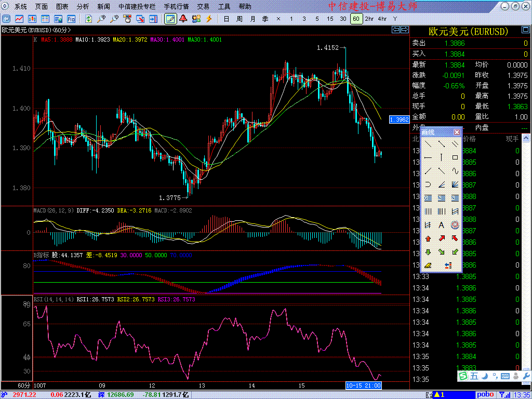Switch chart to 4hr period
The height and width of the screenshot is (399, 532).
click(382, 19)
